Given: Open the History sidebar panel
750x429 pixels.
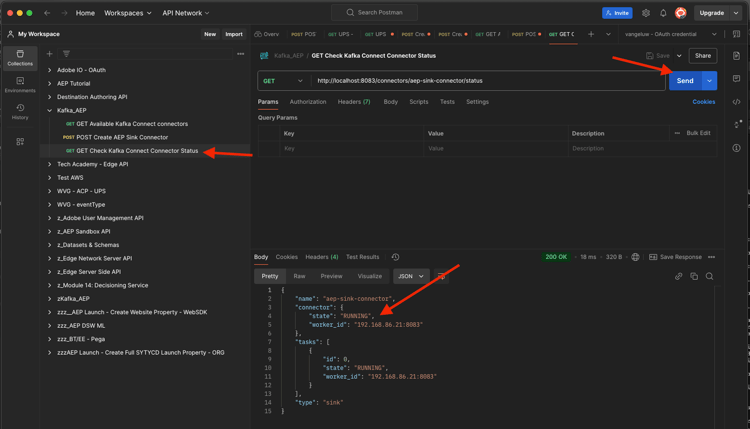Looking at the screenshot, I should (20, 112).
